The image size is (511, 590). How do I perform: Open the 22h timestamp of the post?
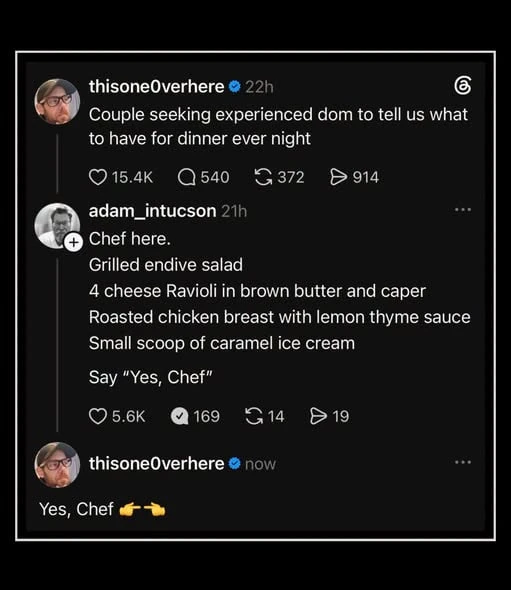pos(259,87)
